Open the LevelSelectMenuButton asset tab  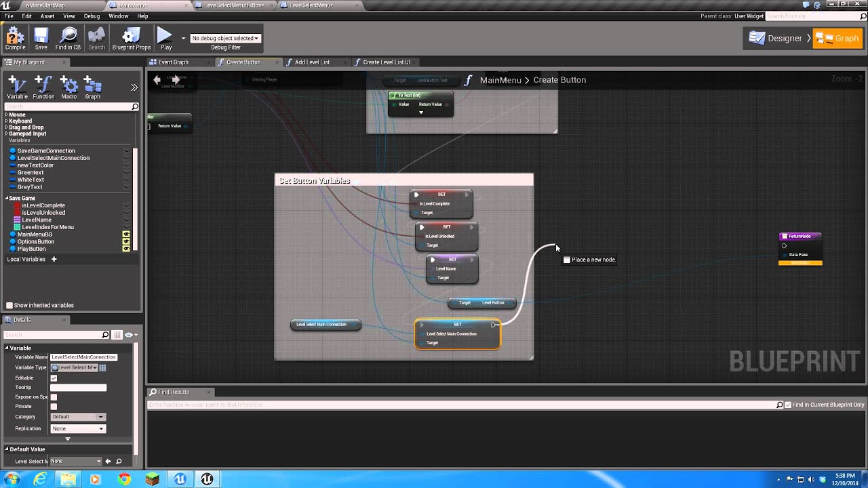[234, 5]
